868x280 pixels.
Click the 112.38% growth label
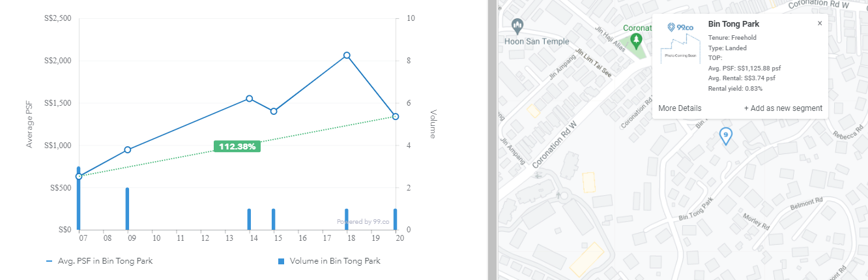click(237, 146)
